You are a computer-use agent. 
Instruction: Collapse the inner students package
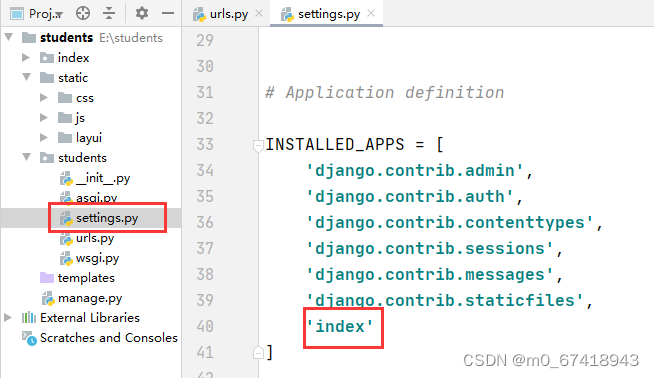[x=27, y=157]
